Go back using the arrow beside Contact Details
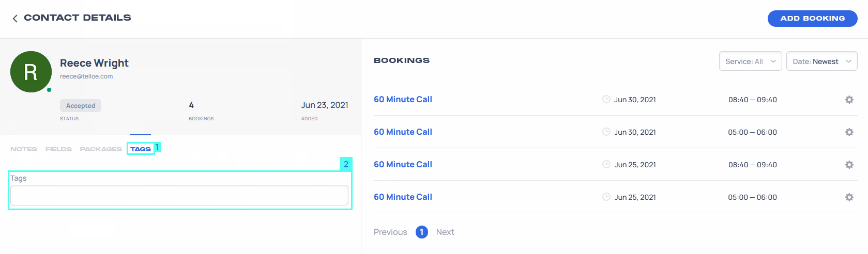Screen dimensions: 868x254 15,19
